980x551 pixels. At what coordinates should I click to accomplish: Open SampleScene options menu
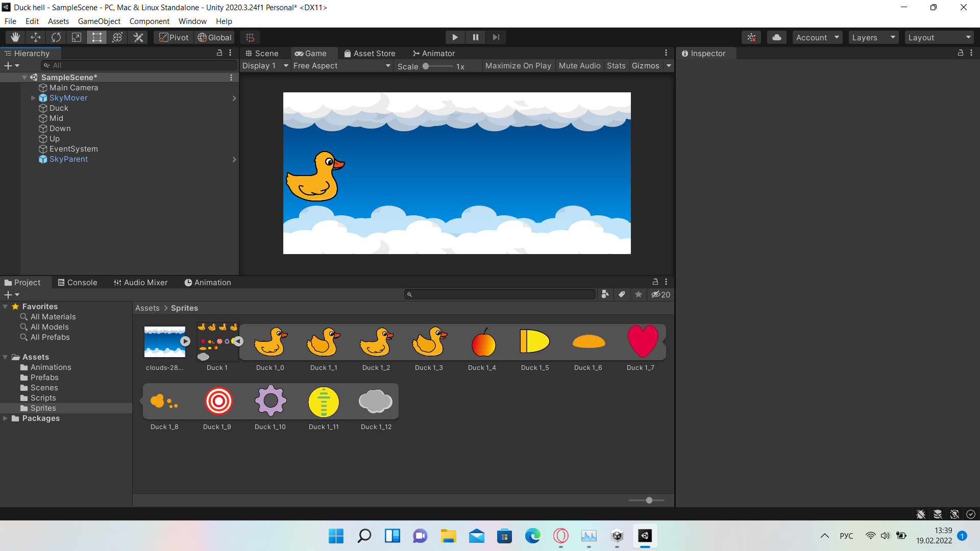(231, 78)
